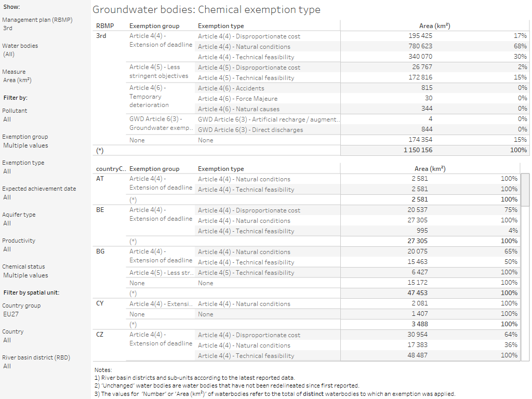The image size is (532, 399).
Task: Select the value 780 623 for Natural conditions
Action: (420, 46)
